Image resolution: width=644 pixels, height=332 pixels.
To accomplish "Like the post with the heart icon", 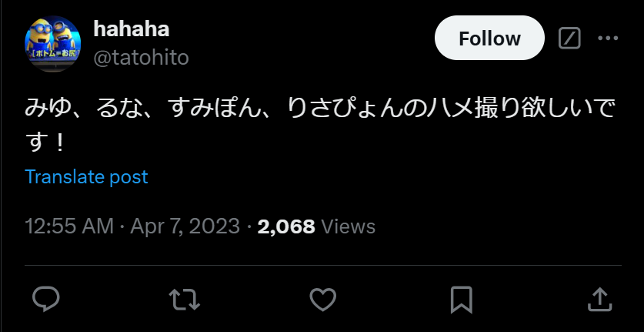I will (322, 298).
